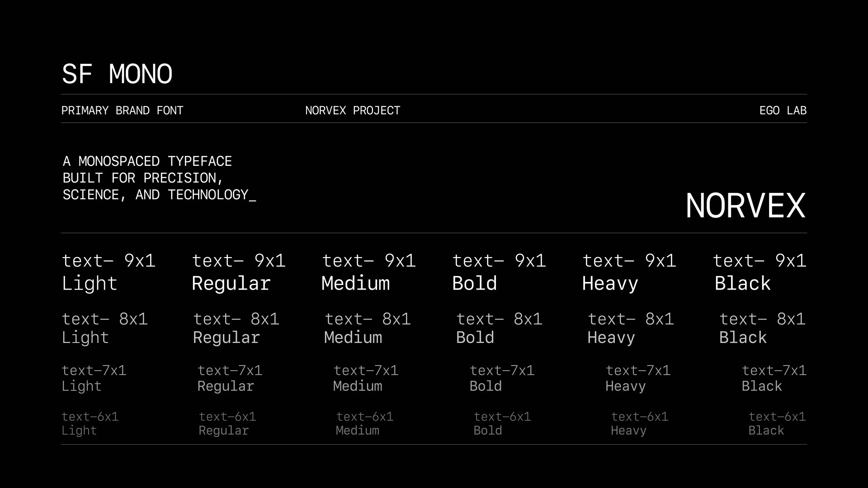This screenshot has height=488, width=868.
Task: Select the text- 9x1 Bold sample
Action: tap(499, 272)
